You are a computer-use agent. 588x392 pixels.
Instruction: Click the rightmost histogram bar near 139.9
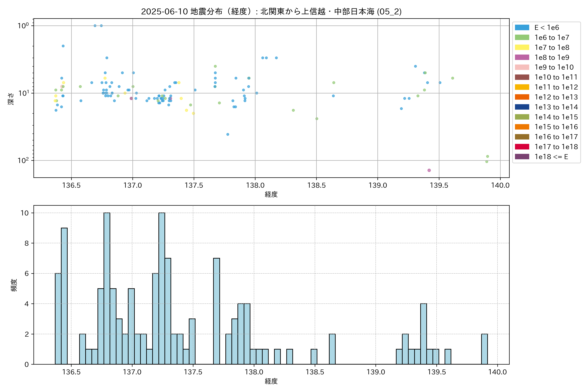pyautogui.click(x=484, y=349)
